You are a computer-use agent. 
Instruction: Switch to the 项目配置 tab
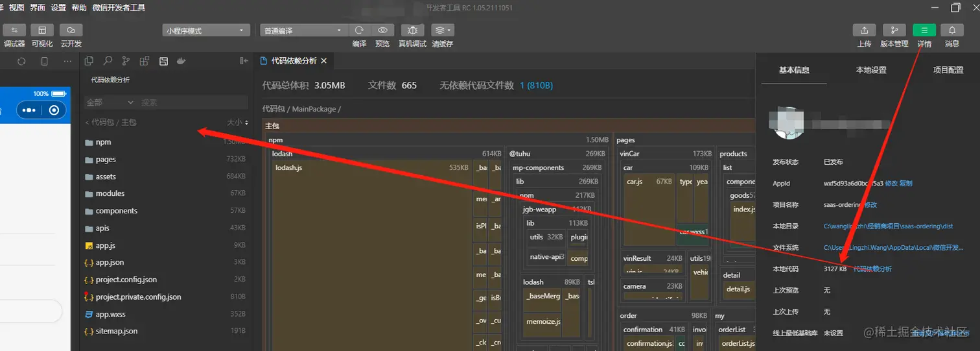948,69
